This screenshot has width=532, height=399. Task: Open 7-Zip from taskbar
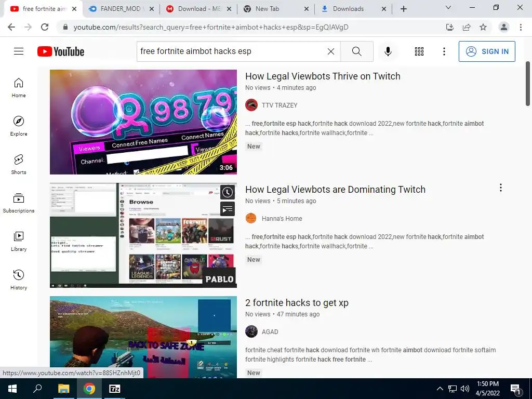click(x=115, y=389)
